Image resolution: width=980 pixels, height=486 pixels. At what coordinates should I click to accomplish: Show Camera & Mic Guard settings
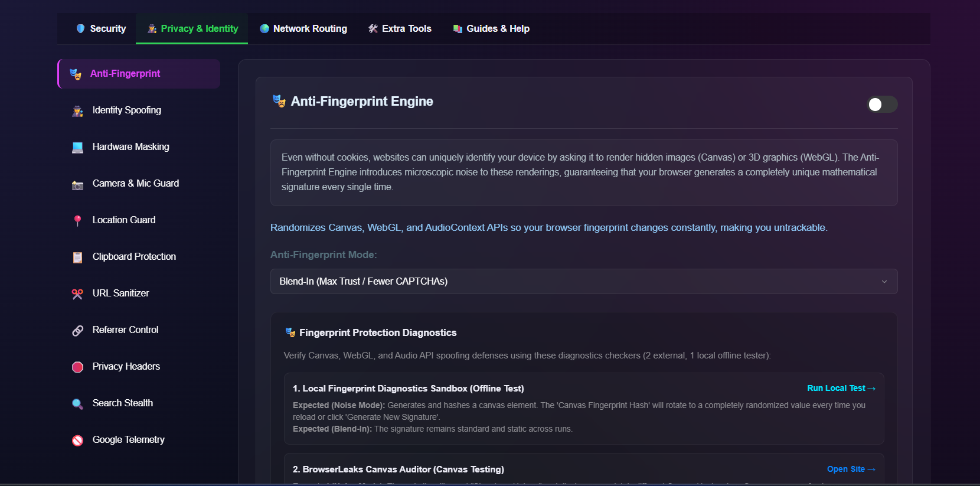pos(139,184)
